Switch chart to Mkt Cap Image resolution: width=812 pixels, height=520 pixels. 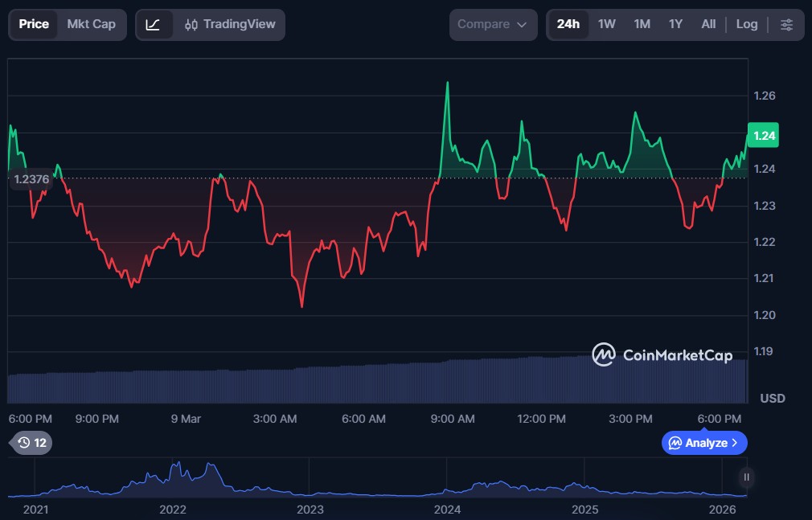[x=91, y=25]
